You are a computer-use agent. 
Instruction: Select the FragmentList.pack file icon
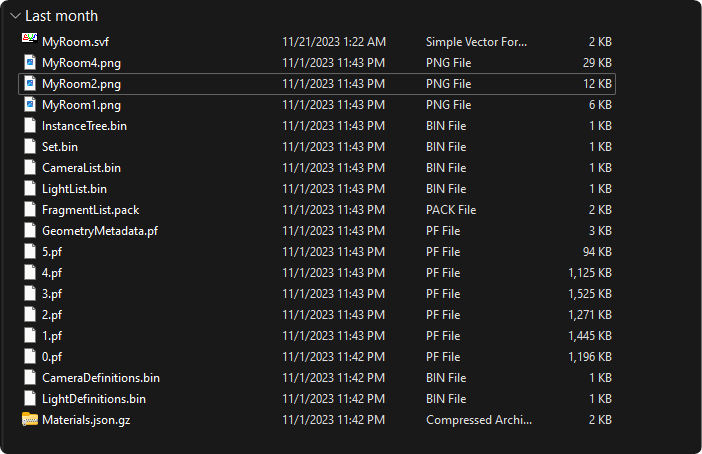29,210
